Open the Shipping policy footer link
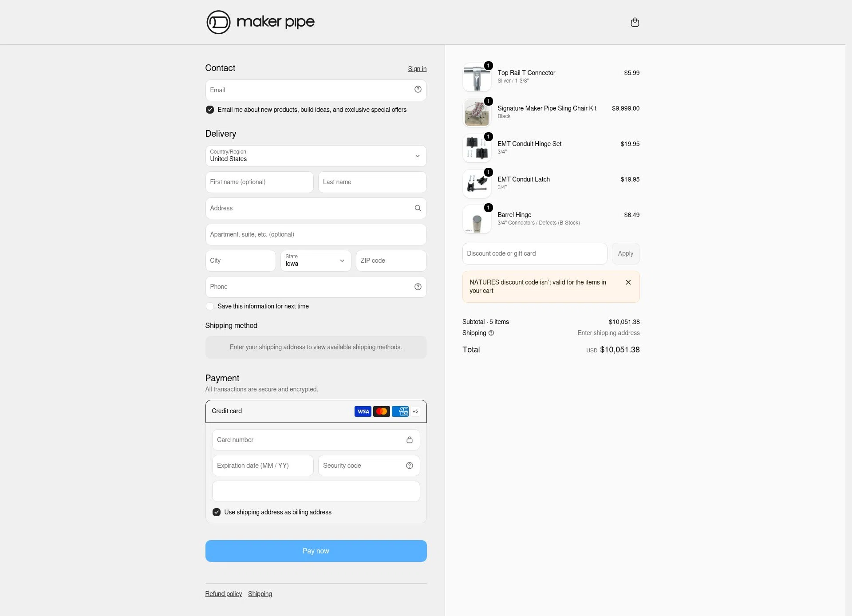This screenshot has height=616, width=852. [260, 594]
